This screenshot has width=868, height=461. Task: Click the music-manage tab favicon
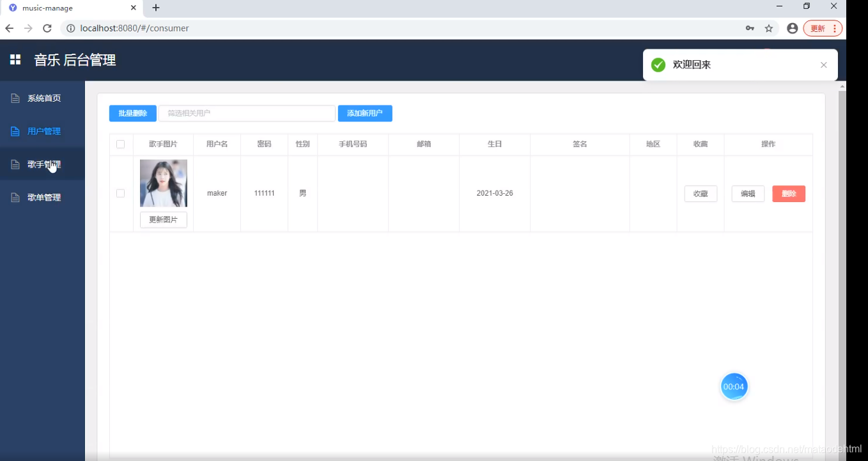tap(13, 8)
